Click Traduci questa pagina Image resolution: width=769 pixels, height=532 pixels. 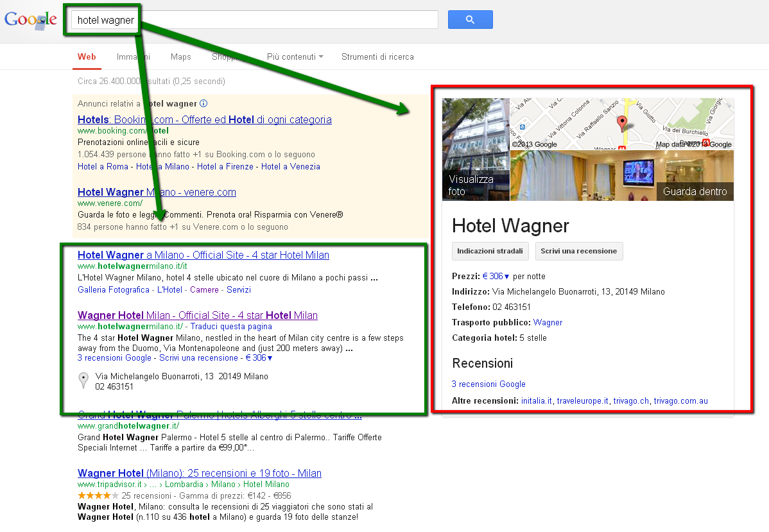231,327
